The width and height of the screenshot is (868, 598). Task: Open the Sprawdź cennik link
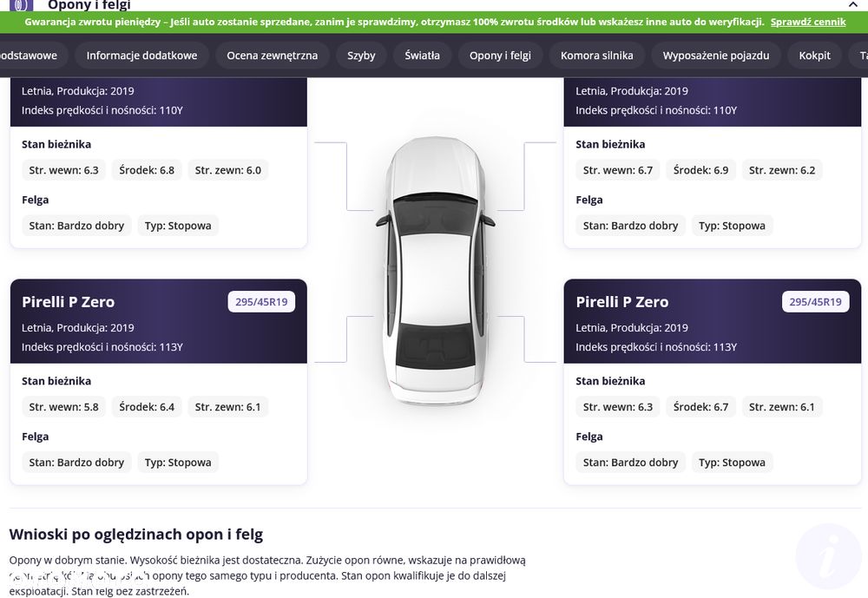point(807,23)
